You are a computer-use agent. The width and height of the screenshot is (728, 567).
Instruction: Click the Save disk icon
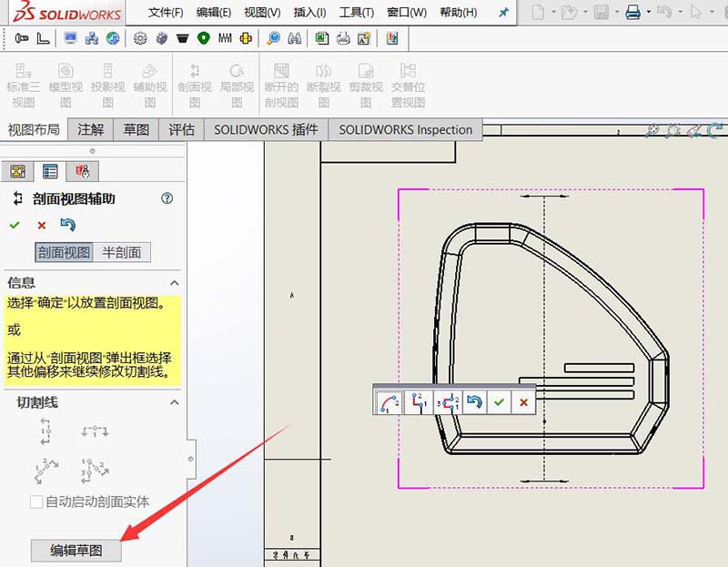(x=602, y=12)
